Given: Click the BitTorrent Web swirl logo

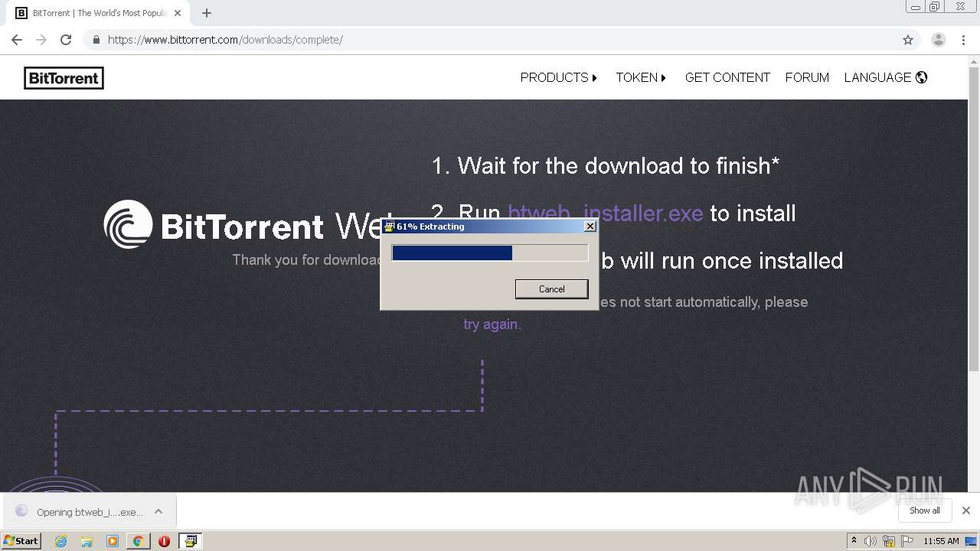Looking at the screenshot, I should (x=128, y=224).
